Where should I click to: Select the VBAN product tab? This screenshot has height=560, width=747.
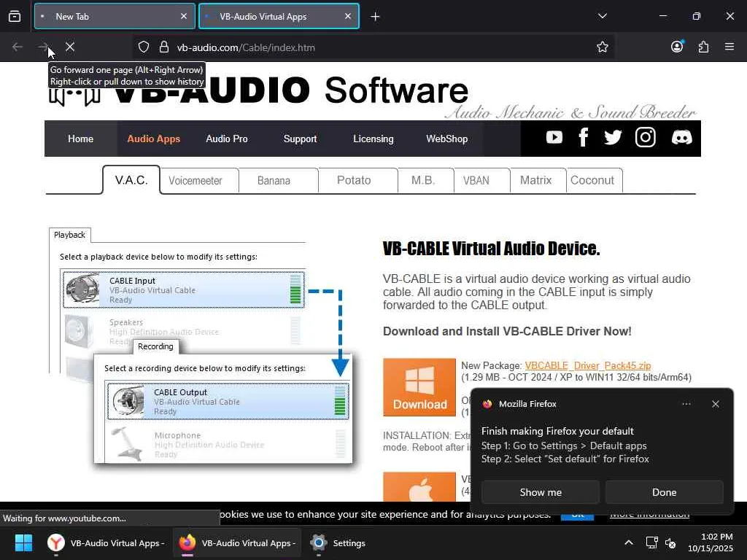(x=476, y=181)
